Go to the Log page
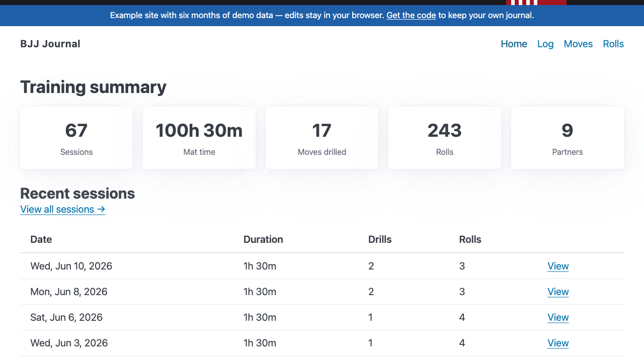This screenshot has width=644, height=362. coord(545,44)
